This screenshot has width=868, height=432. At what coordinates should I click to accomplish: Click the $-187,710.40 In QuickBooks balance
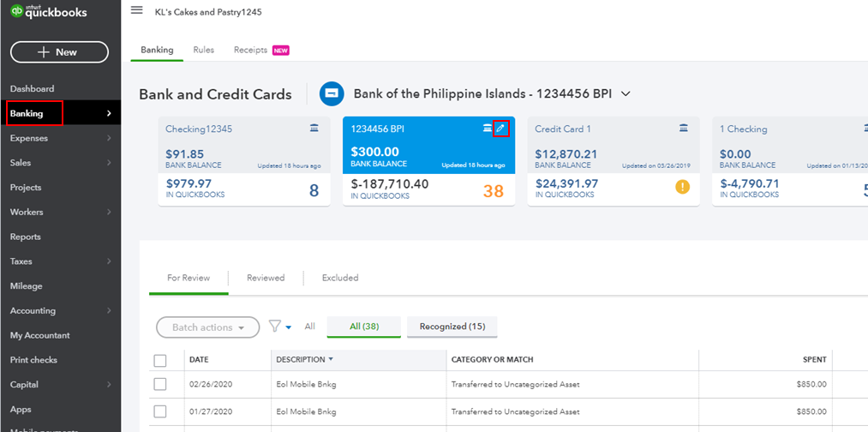[x=390, y=184]
